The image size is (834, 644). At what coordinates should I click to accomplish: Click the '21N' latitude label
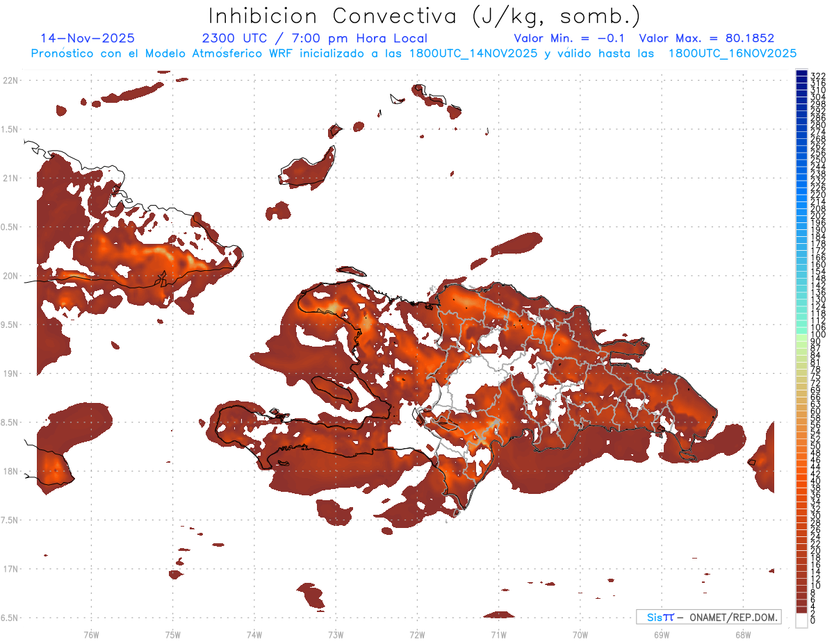pyautogui.click(x=10, y=178)
